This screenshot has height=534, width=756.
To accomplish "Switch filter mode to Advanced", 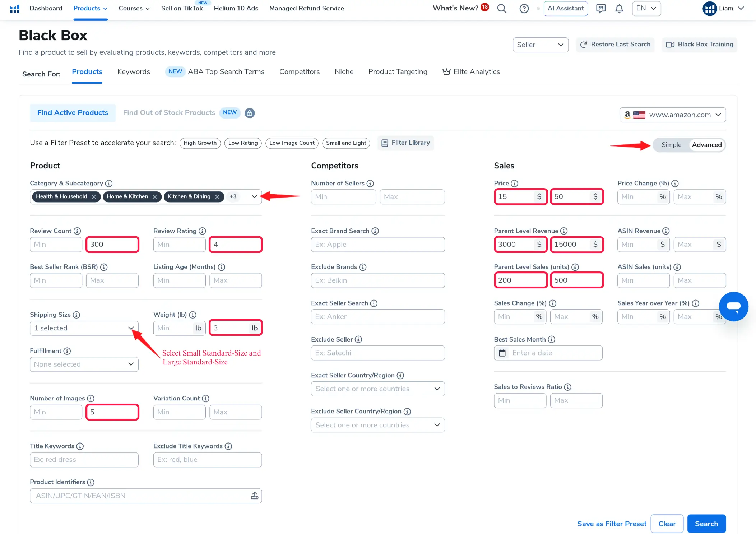I will tap(706, 145).
